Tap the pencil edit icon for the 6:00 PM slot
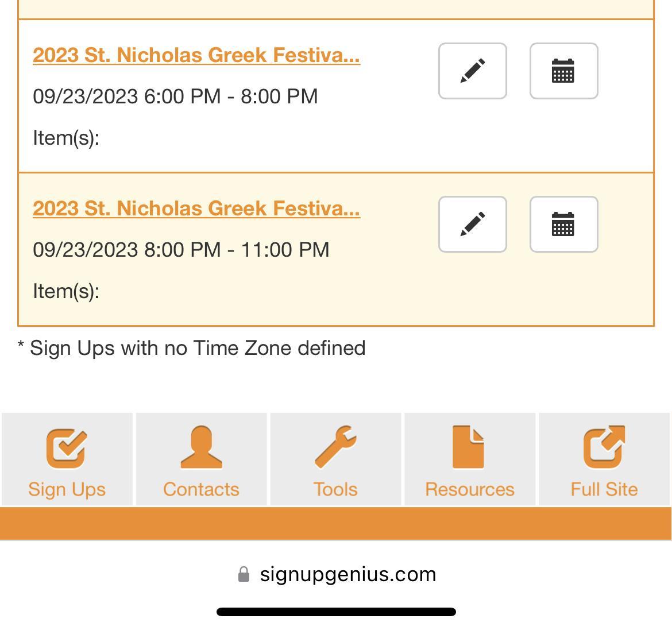This screenshot has height=630, width=672. tap(472, 71)
